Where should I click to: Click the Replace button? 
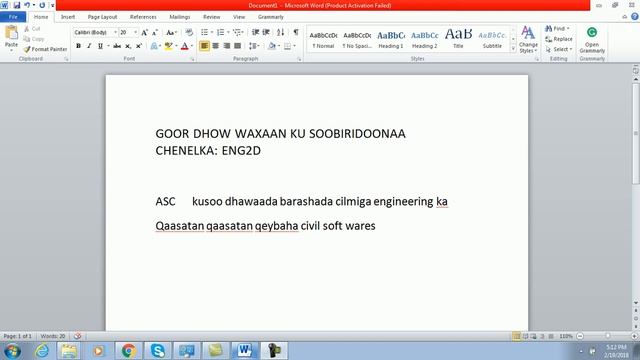(559, 39)
